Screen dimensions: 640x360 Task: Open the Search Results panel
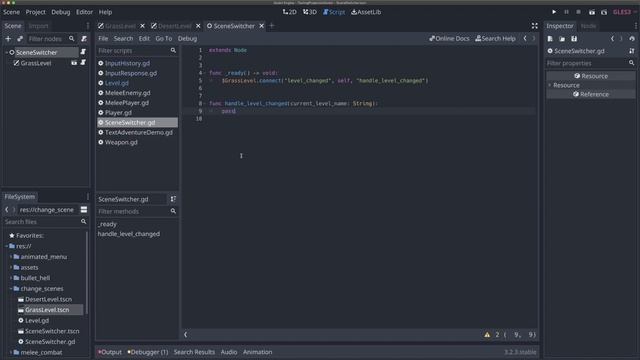pyautogui.click(x=194, y=352)
